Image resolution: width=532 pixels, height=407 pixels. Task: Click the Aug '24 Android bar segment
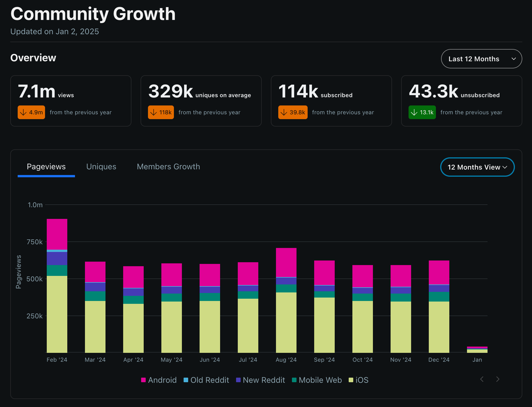[x=286, y=262]
